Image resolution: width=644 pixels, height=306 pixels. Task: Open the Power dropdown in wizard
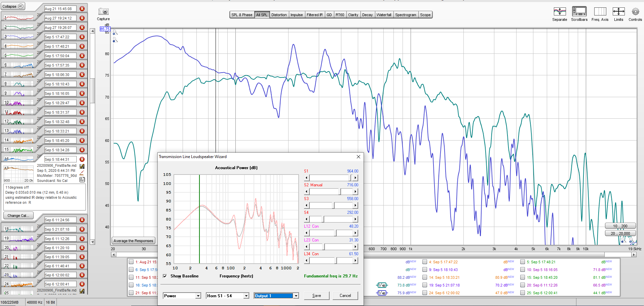[182, 296]
